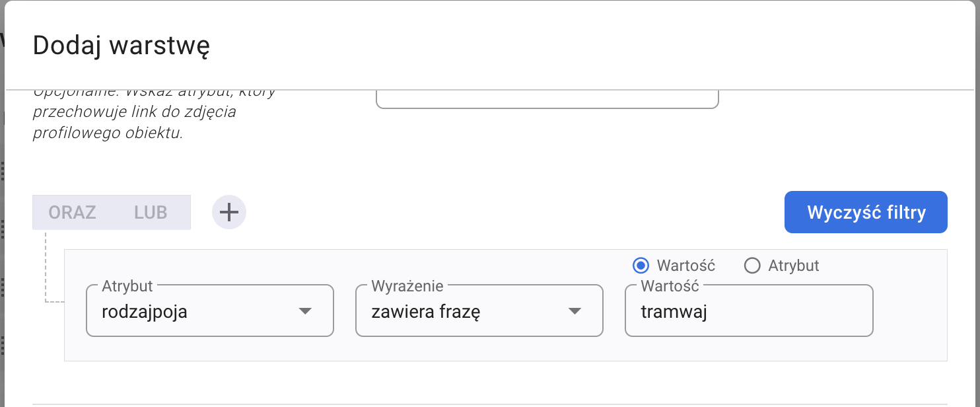The image size is (980, 407).
Task: Click the zawiera frazę value text
Action: [425, 312]
